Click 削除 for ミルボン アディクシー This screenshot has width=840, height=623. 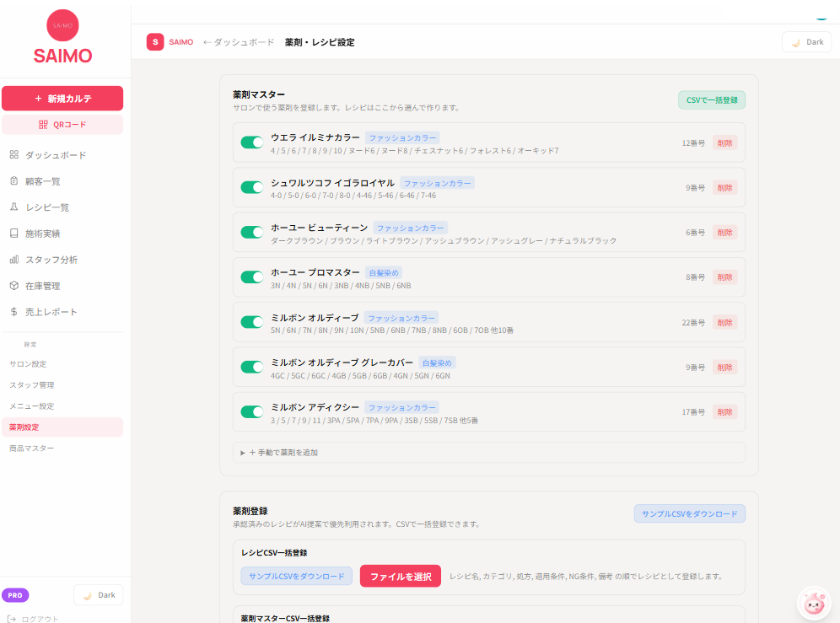(724, 412)
